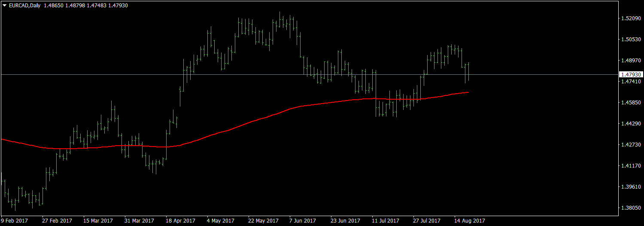
Task: Click the 1.45850 price axis label
Action: click(x=631, y=103)
